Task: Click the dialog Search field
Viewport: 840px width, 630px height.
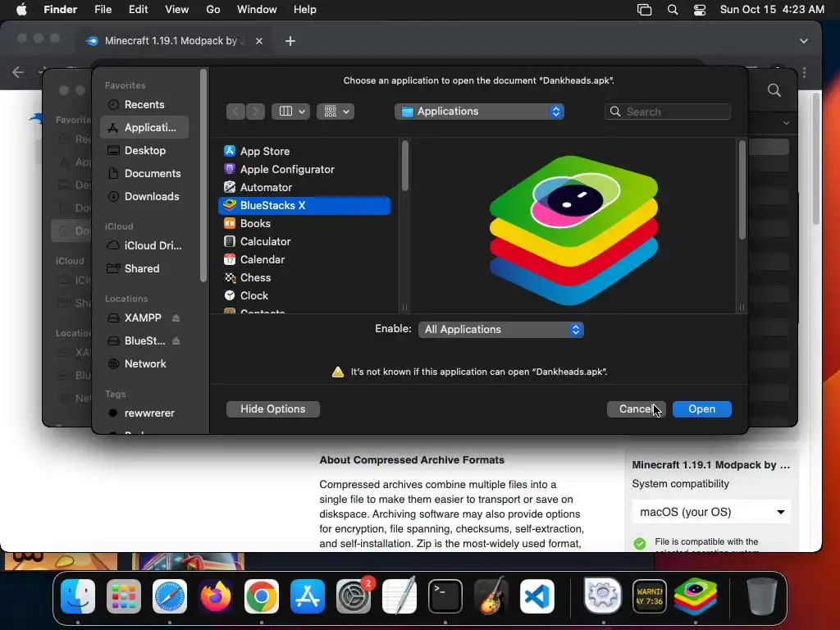Action: pyautogui.click(x=668, y=112)
